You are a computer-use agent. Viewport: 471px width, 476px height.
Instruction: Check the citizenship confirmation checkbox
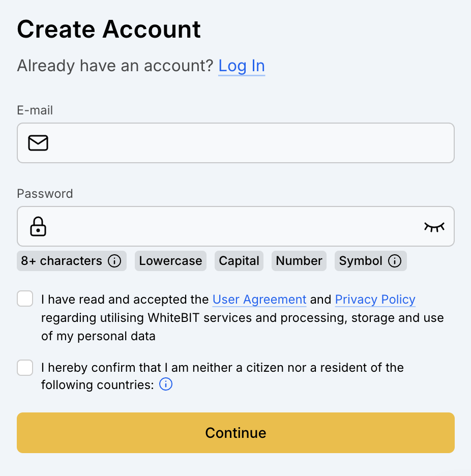pos(25,367)
